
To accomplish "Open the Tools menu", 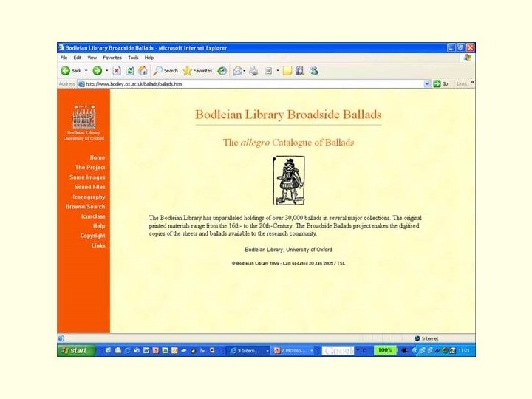I will pyautogui.click(x=133, y=58).
